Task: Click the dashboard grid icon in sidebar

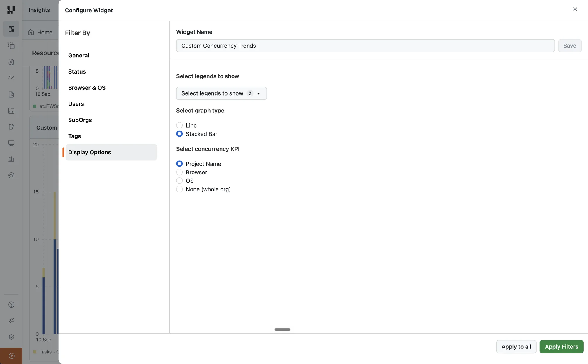Action: pyautogui.click(x=11, y=29)
